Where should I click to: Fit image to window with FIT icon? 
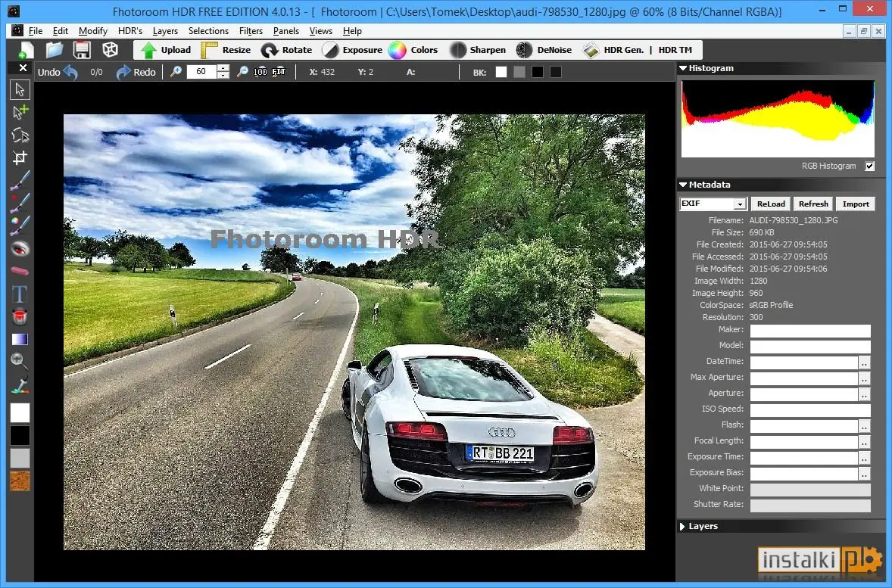279,72
